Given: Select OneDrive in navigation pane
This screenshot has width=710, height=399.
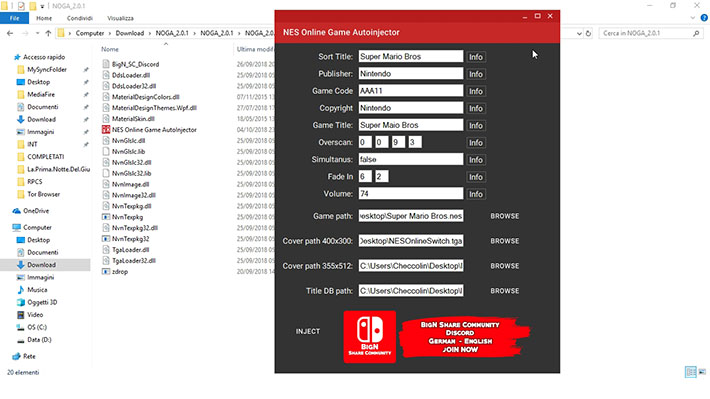Looking at the screenshot, I should pyautogui.click(x=36, y=211).
